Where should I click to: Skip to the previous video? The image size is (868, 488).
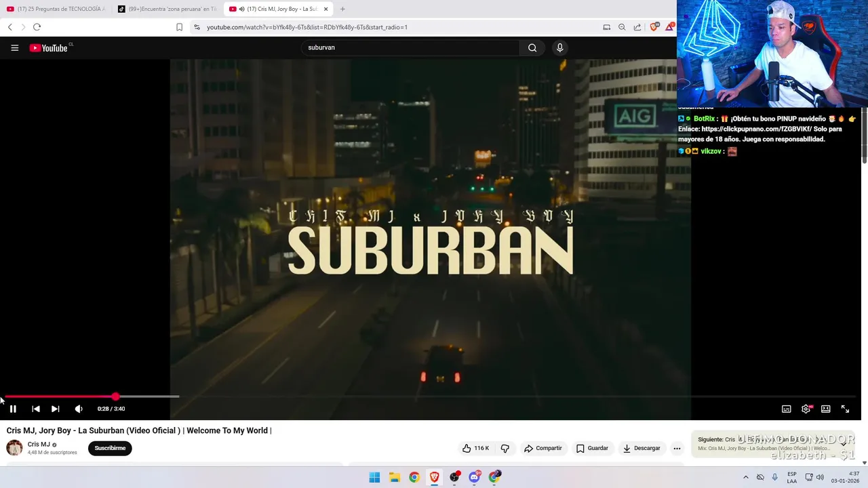(x=36, y=409)
